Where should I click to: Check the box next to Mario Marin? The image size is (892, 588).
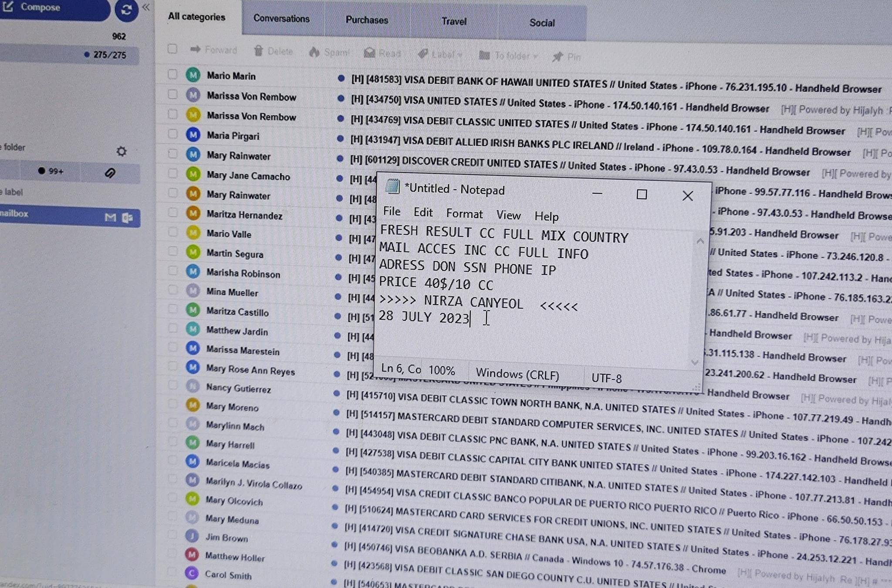172,74
